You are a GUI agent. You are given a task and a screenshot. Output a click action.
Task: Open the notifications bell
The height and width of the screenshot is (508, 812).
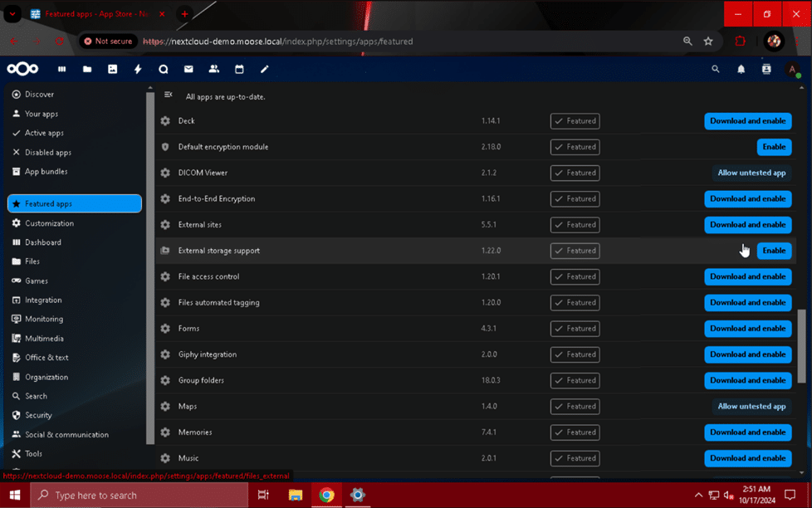click(x=741, y=69)
